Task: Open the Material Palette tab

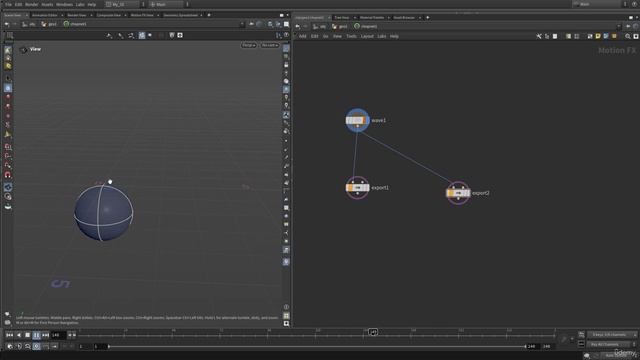Action: click(372, 18)
